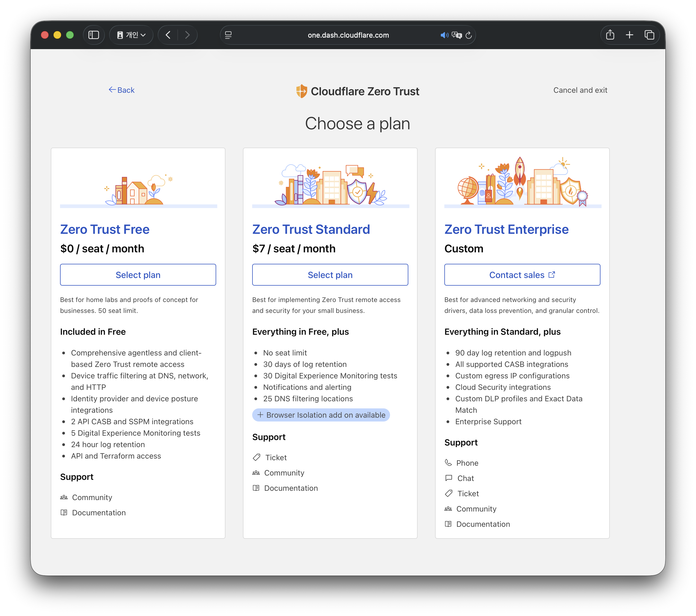Click the Cloudflare Zero Trust shield logo
The image size is (696, 616).
coord(301,91)
